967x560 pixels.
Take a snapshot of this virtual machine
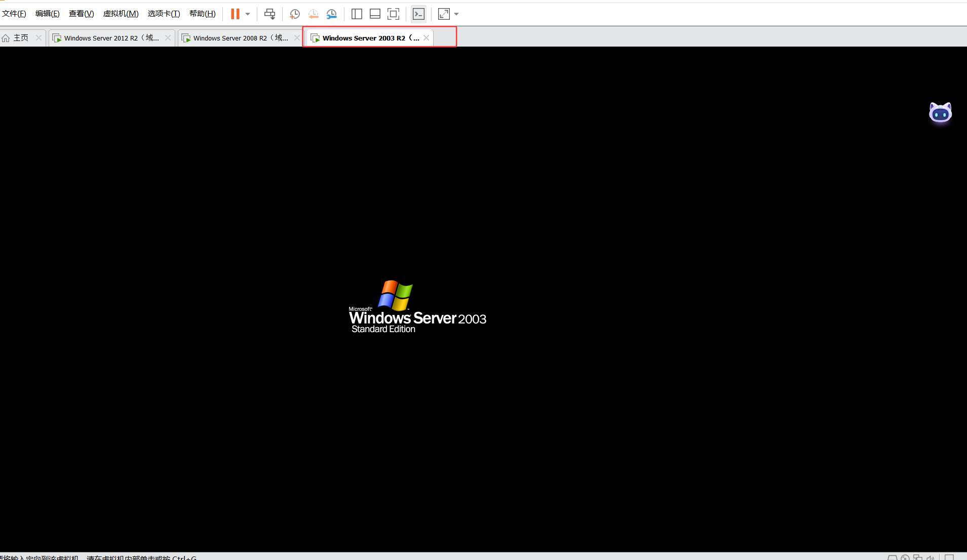pyautogui.click(x=295, y=14)
